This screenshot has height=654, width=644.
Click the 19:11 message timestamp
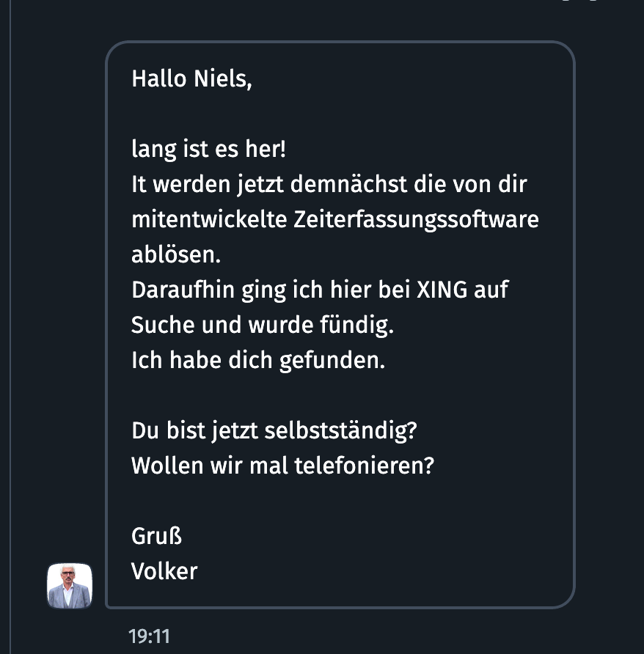pos(149,636)
